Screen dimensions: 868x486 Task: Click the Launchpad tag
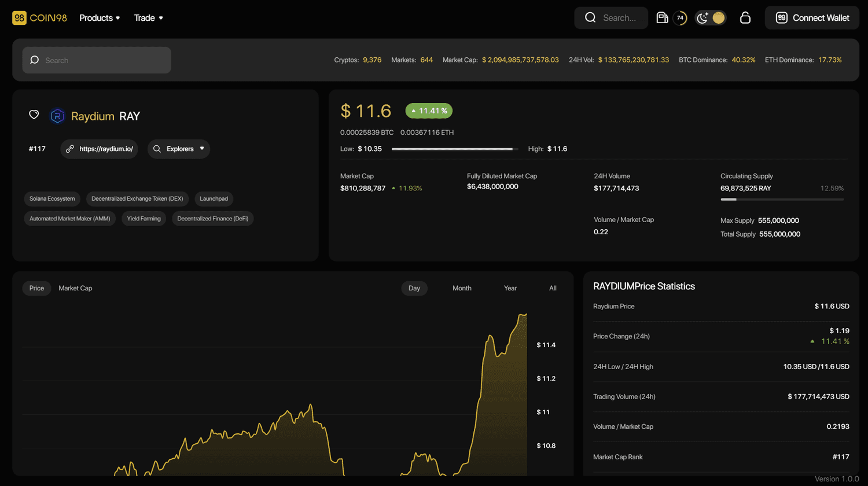coord(214,199)
